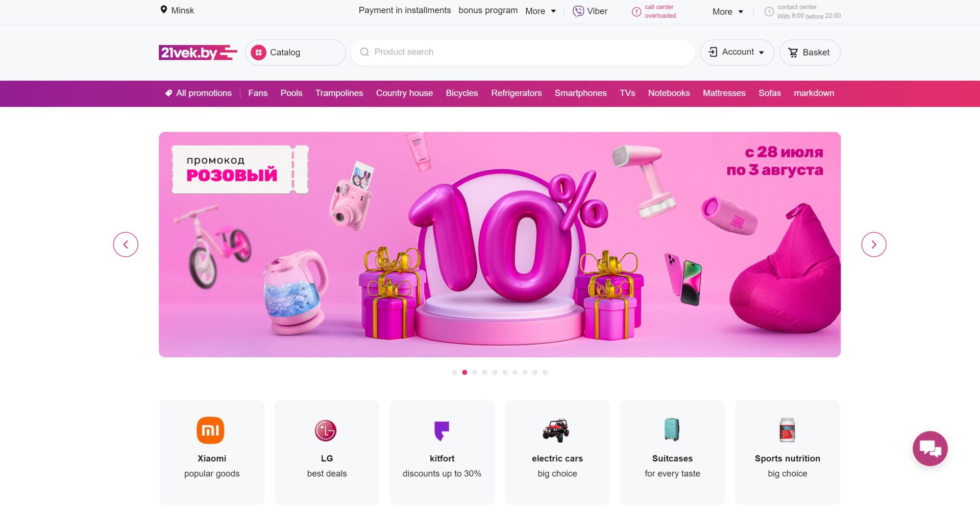
Task: Go to next banner slide arrow
Action: 874,244
